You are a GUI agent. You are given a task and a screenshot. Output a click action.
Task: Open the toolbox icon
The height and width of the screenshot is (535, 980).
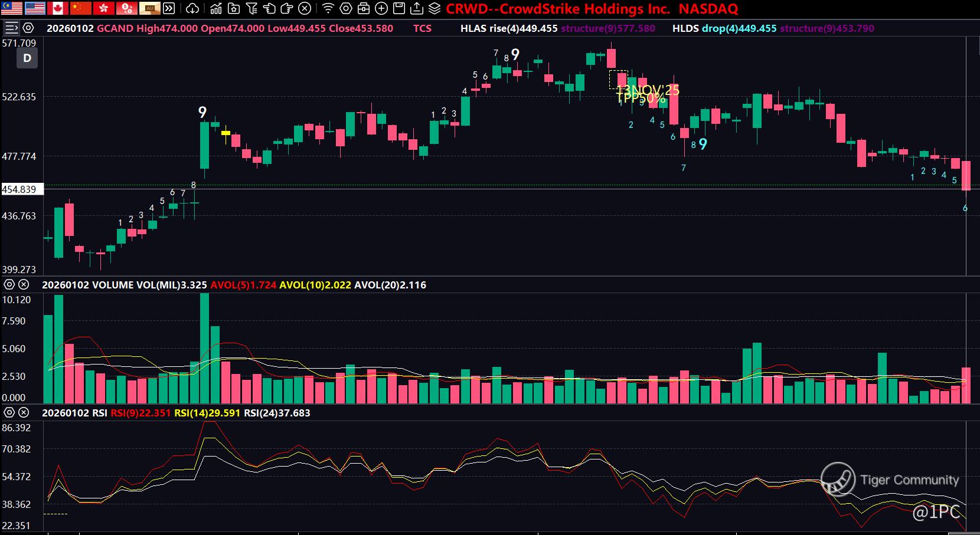click(x=364, y=8)
